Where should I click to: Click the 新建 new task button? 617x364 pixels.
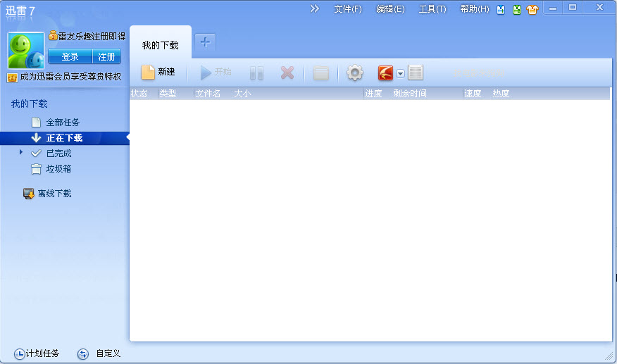pos(158,73)
